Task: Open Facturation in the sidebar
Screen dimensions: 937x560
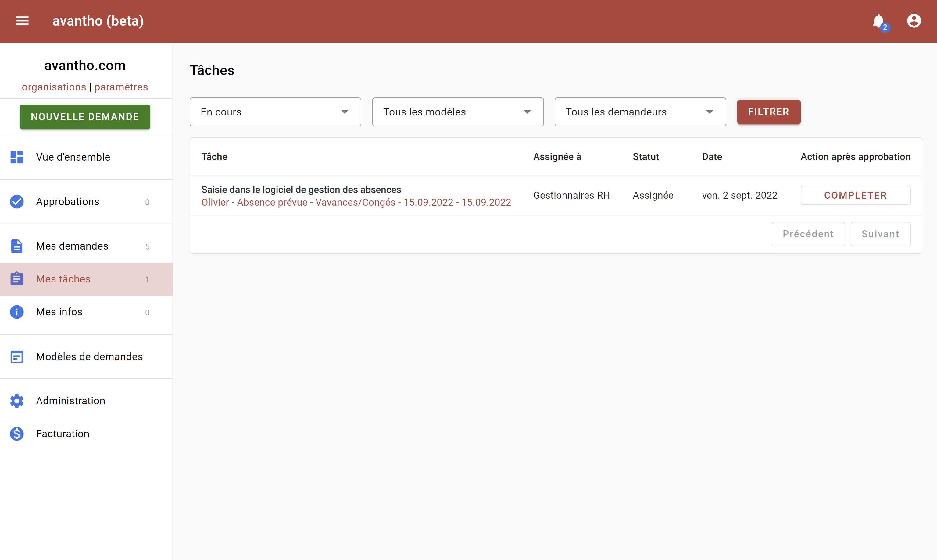Action: 87,434
